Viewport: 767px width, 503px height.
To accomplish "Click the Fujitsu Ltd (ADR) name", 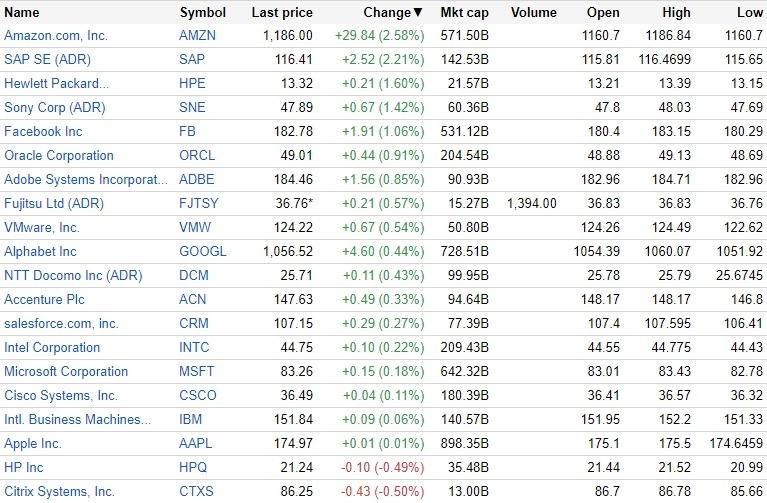I will [54, 203].
